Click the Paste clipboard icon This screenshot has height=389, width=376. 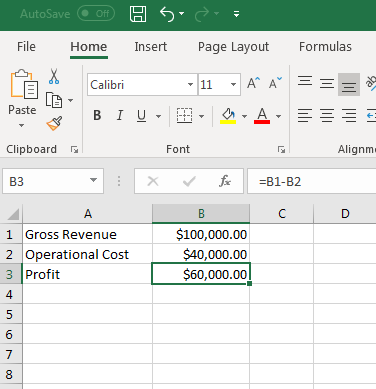(24, 84)
